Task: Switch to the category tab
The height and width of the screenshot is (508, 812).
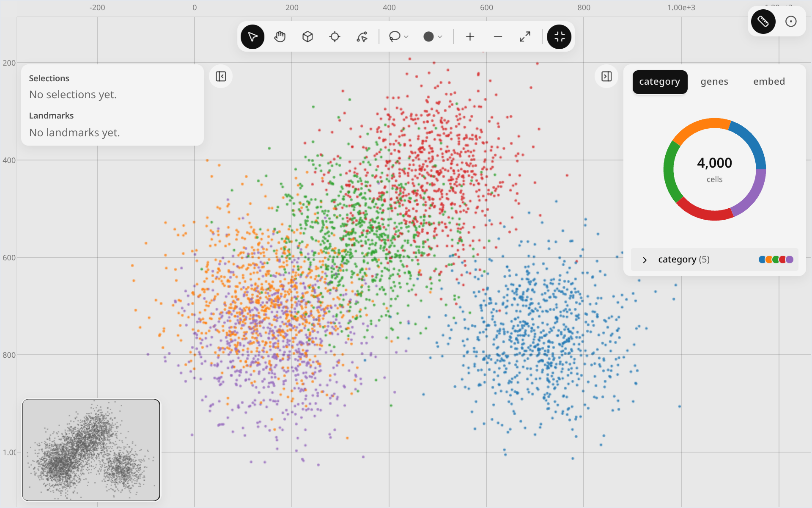Action: (660, 82)
